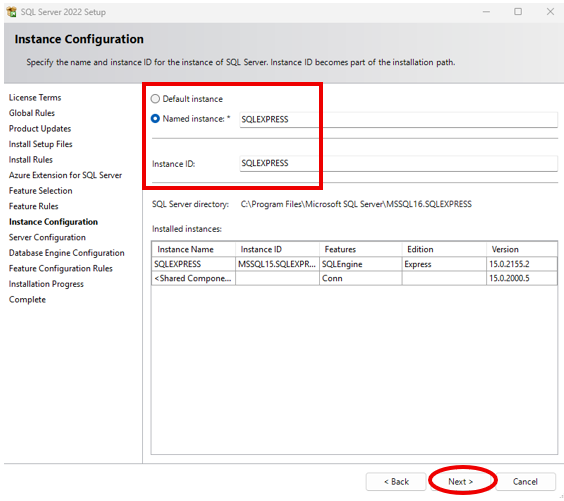Select Instance Configuration in the sidebar
This screenshot has width=564, height=501.
[x=53, y=222]
